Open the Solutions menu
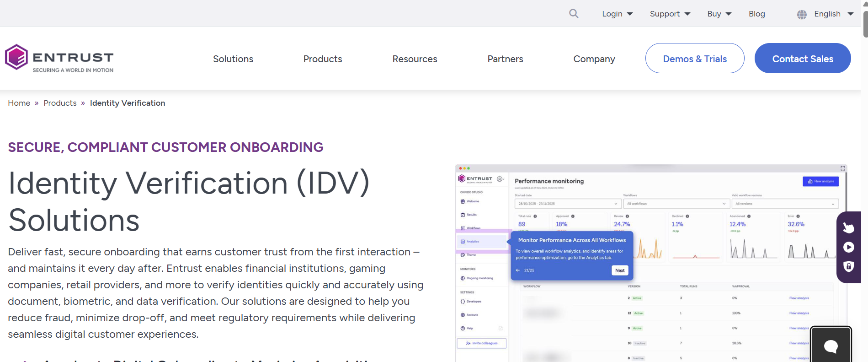The width and height of the screenshot is (868, 362). pyautogui.click(x=233, y=59)
